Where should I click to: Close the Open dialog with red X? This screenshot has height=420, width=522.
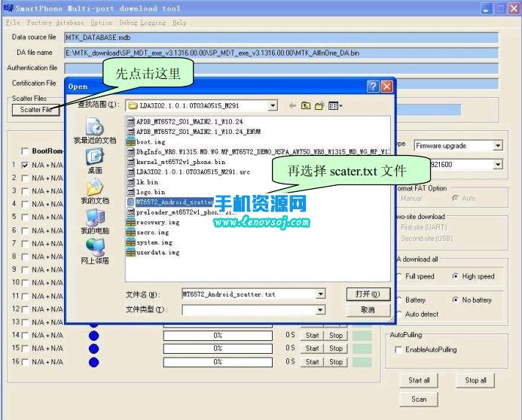(x=387, y=87)
